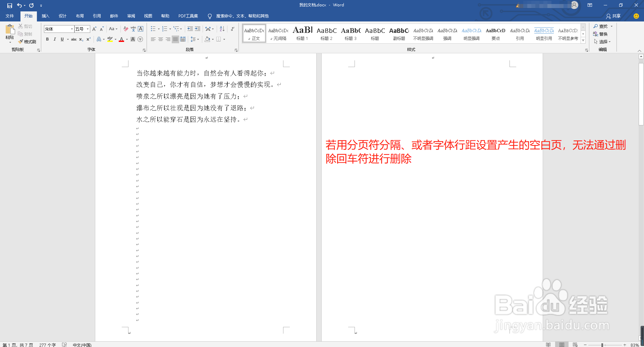Image resolution: width=644 pixels, height=347 pixels.
Task: Apply yellow text highlight color
Action: pyautogui.click(x=110, y=39)
